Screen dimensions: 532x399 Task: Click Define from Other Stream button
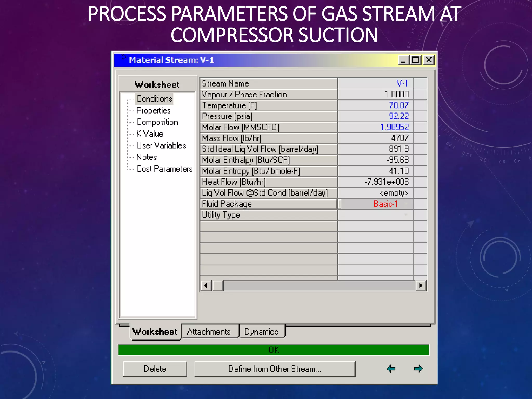tap(275, 369)
